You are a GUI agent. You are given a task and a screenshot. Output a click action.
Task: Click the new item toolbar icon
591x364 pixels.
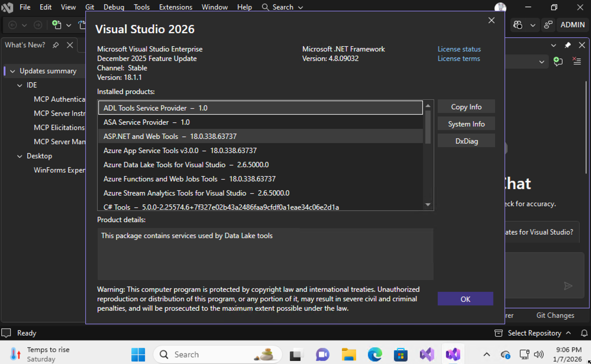(x=57, y=25)
